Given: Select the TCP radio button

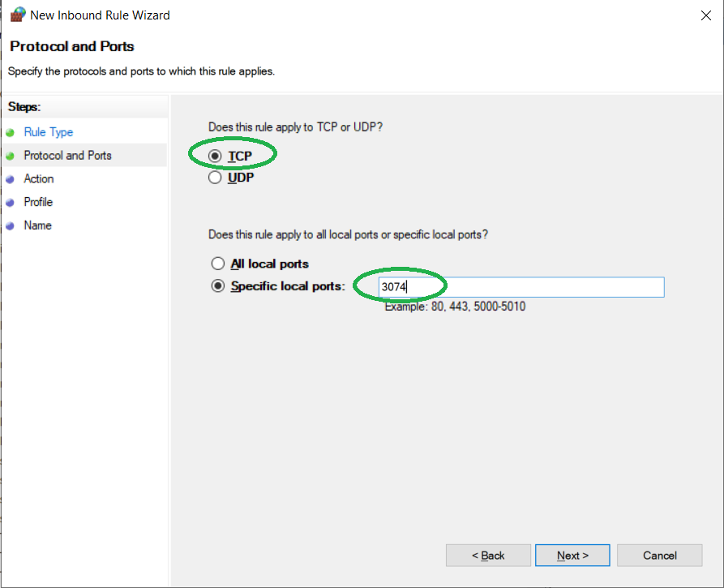Looking at the screenshot, I should point(216,155).
